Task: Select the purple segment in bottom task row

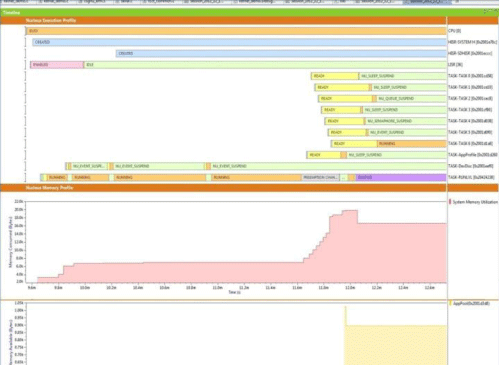Action: (401, 178)
